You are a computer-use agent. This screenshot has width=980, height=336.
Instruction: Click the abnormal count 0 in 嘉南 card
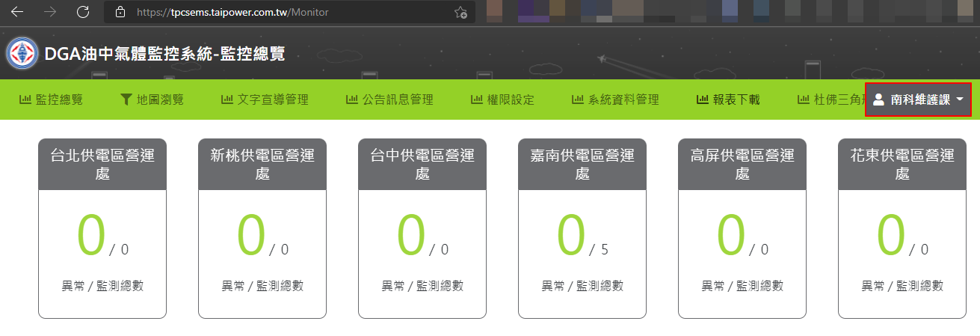571,235
